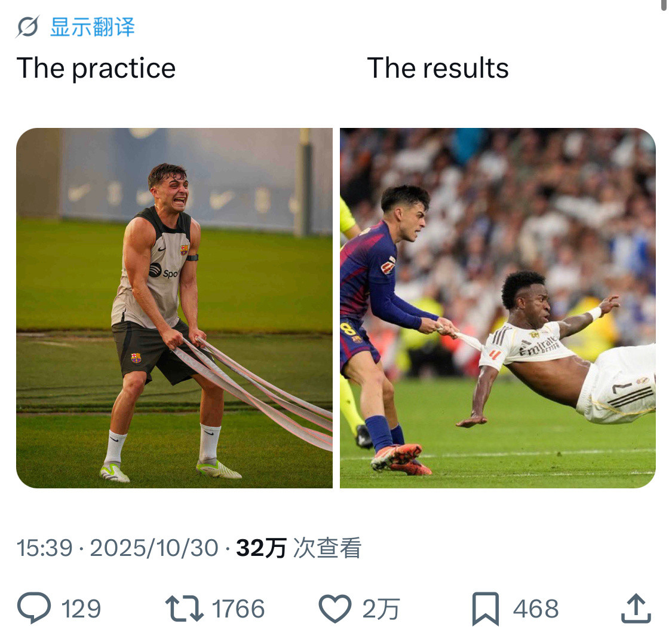Viewport: 672px width, 639px height.
Task: Click the 468 bookmark count
Action: [536, 609]
